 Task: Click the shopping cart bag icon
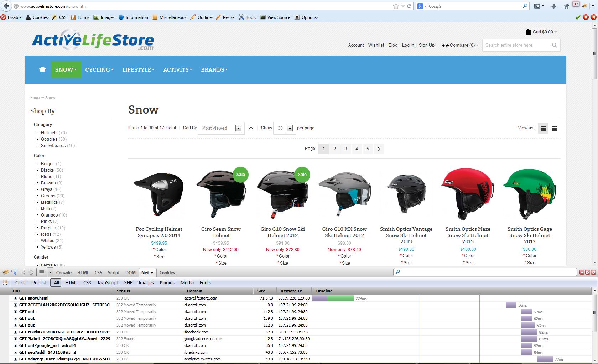(528, 32)
